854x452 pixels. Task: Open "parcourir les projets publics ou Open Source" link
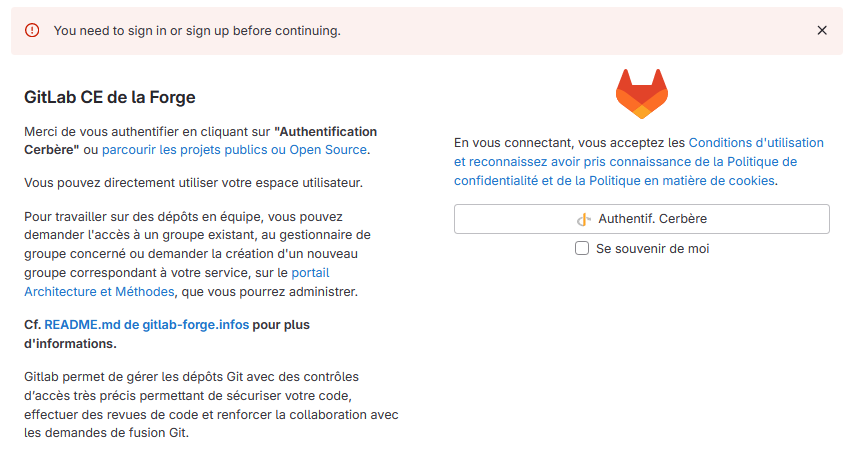pyautogui.click(x=235, y=150)
